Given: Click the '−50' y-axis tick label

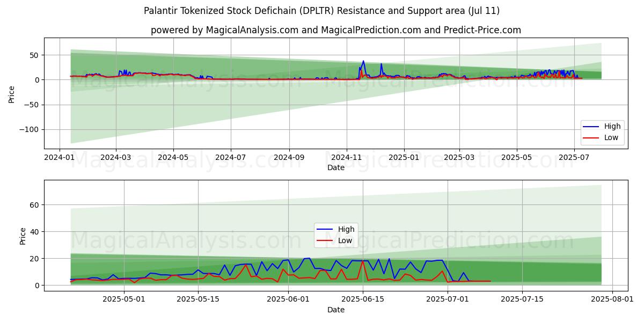Looking at the screenshot, I should pos(32,105).
